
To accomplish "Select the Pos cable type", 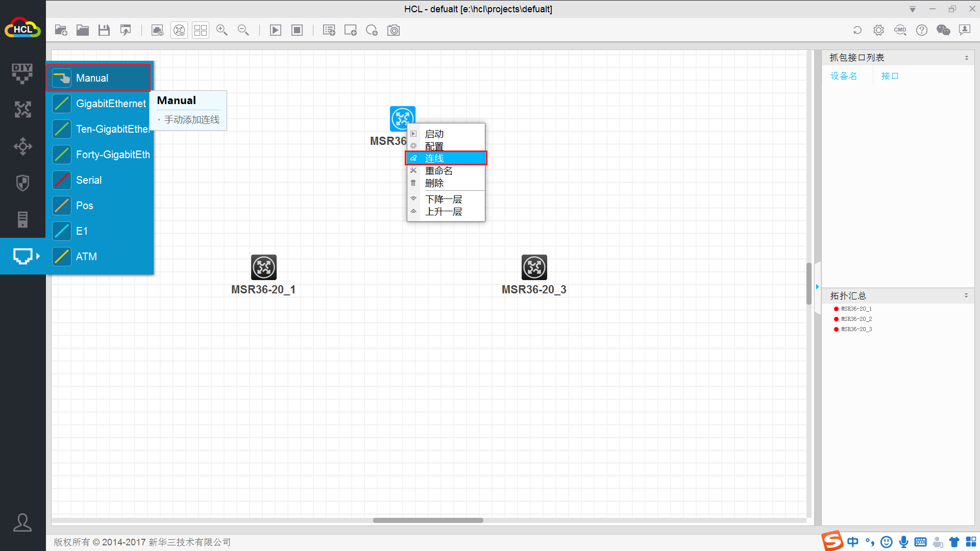I will coord(100,206).
